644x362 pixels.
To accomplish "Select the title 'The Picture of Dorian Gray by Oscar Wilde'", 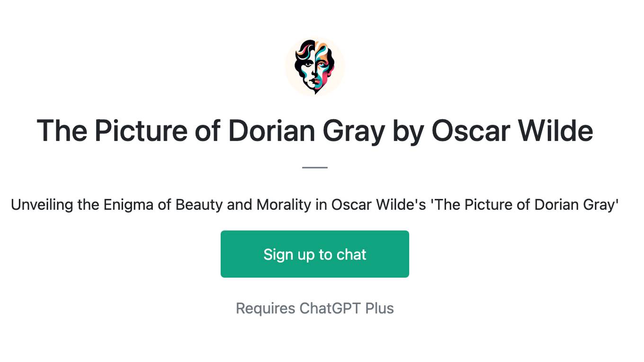I will (315, 131).
